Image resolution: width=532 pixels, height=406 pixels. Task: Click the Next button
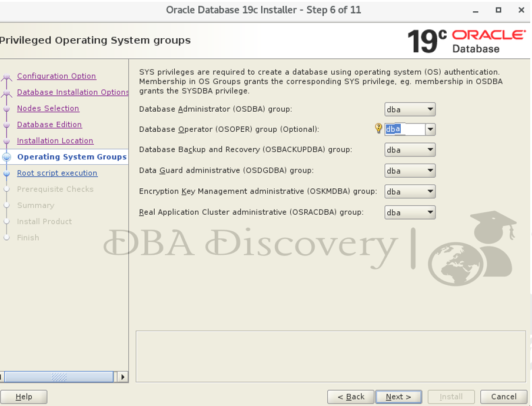tap(398, 397)
